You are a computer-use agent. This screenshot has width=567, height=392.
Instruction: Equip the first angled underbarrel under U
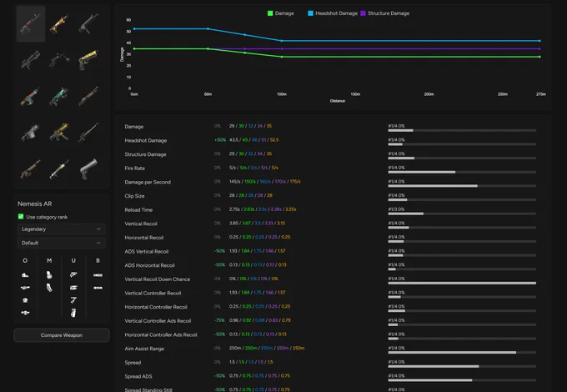point(73,275)
